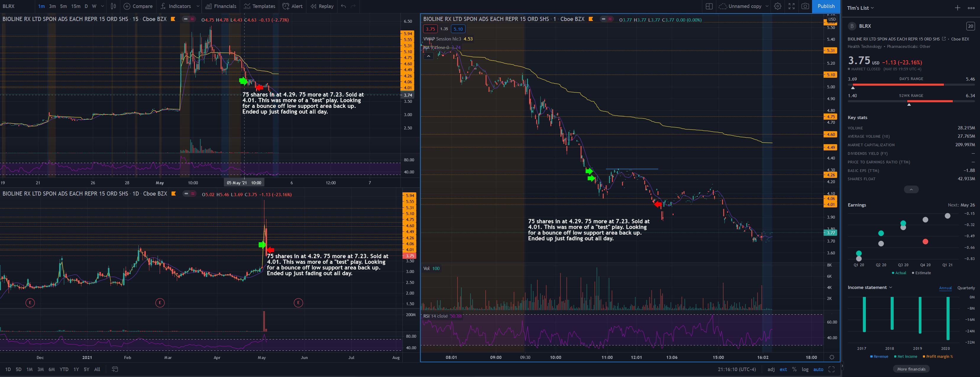Open the chart layout grid selector
The width and height of the screenshot is (980, 377).
[709, 6]
